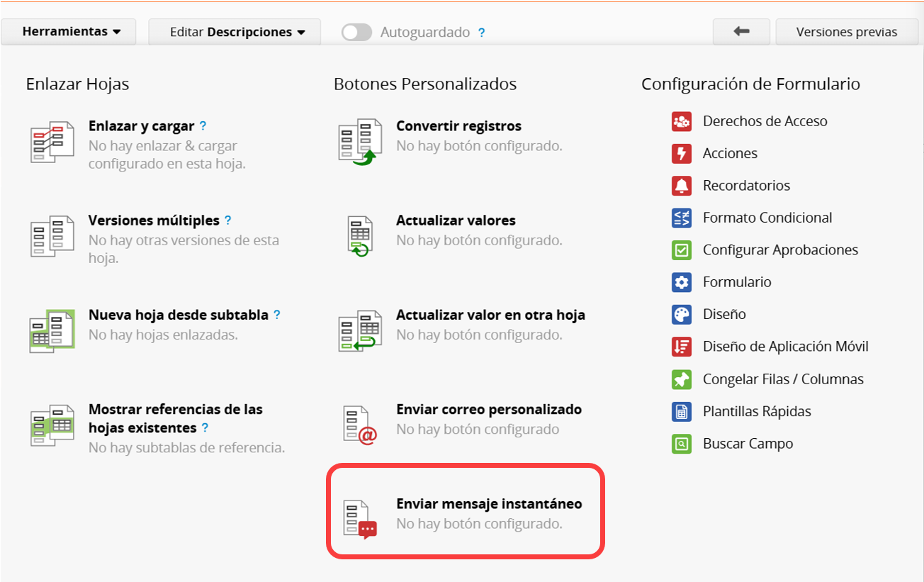
Task: Click the back arrow button
Action: (x=741, y=32)
